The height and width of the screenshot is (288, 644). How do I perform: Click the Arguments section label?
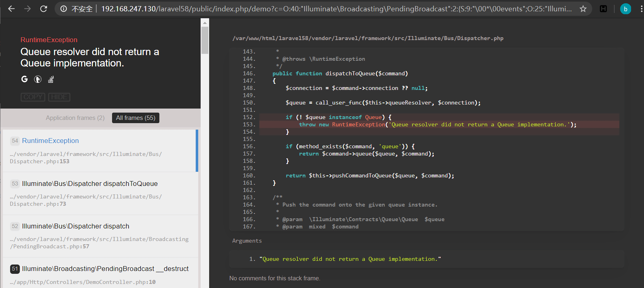coord(247,241)
